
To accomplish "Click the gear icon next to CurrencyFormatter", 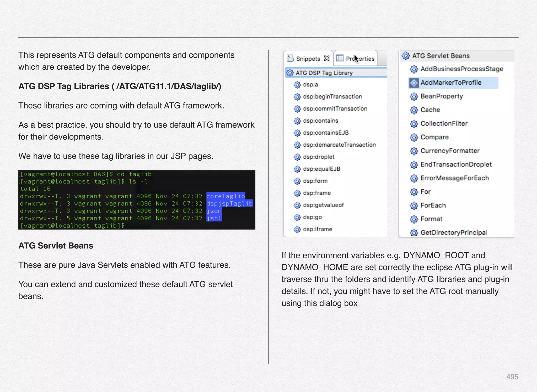I will tap(414, 151).
